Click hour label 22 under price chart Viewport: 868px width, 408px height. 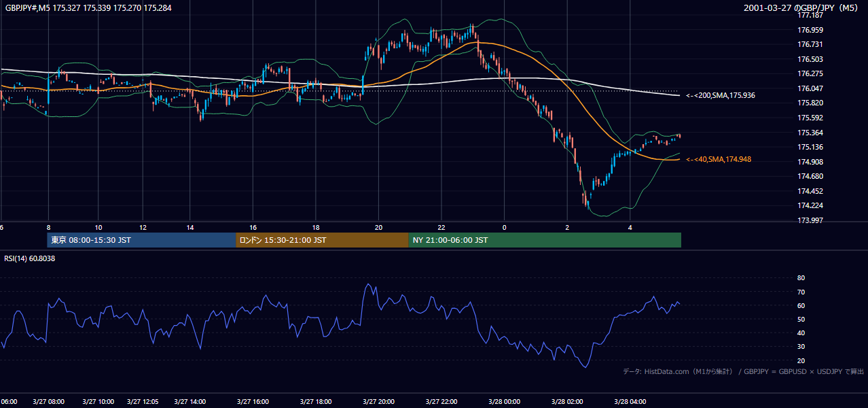pyautogui.click(x=441, y=227)
